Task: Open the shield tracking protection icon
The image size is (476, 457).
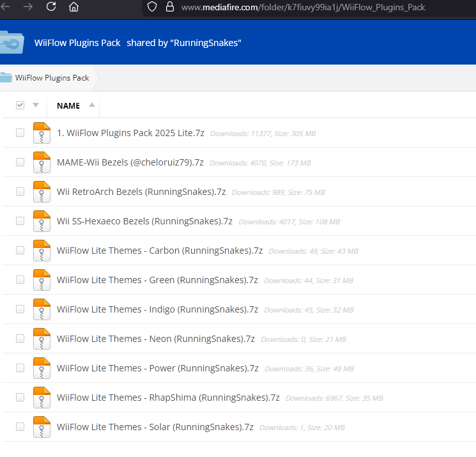Action: (x=152, y=6)
